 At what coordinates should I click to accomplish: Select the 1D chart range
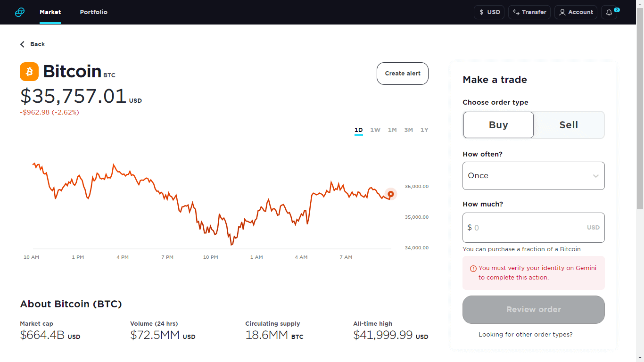click(x=358, y=130)
